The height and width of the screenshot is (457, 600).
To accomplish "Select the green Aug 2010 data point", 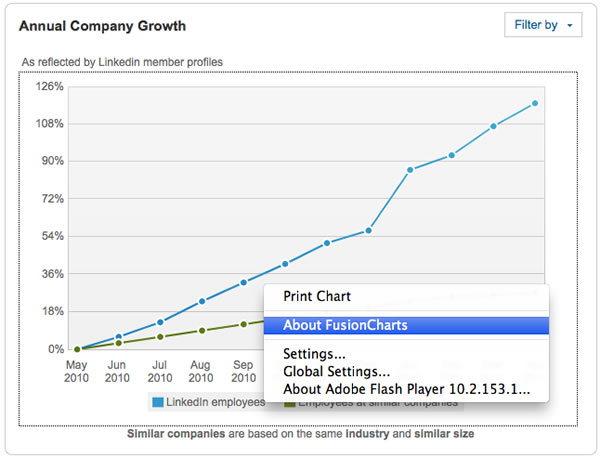I will click(x=202, y=330).
